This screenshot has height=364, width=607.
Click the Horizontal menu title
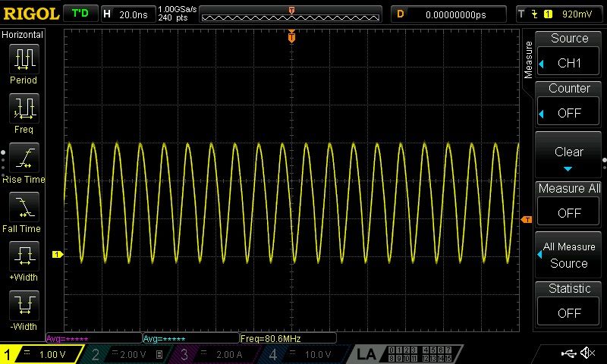[23, 35]
